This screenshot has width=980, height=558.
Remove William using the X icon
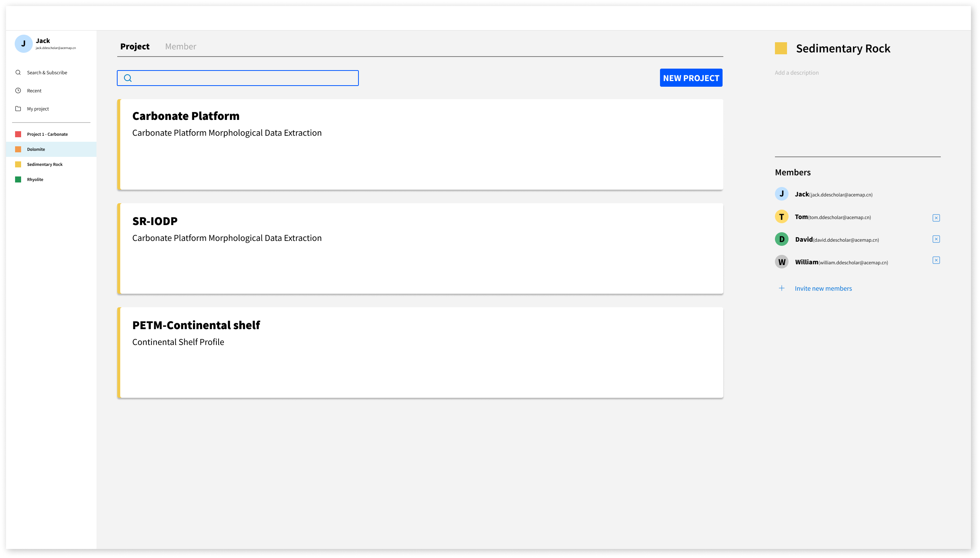click(936, 260)
